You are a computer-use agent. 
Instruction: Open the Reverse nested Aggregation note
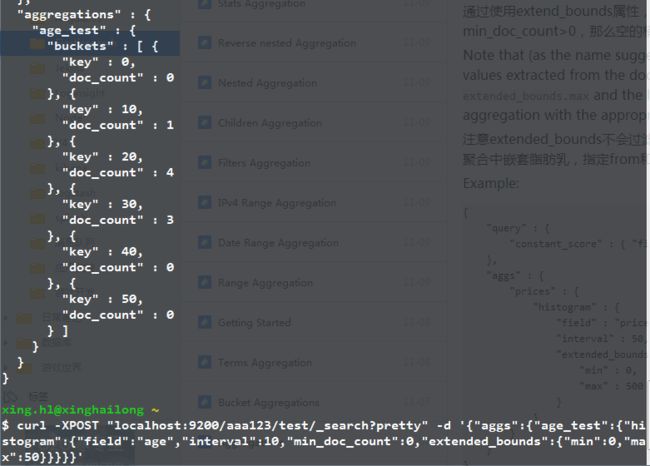click(287, 43)
